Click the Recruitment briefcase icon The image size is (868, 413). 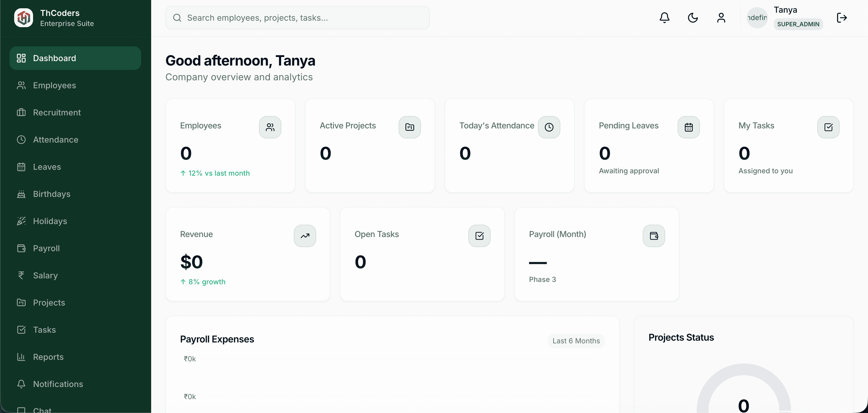21,112
